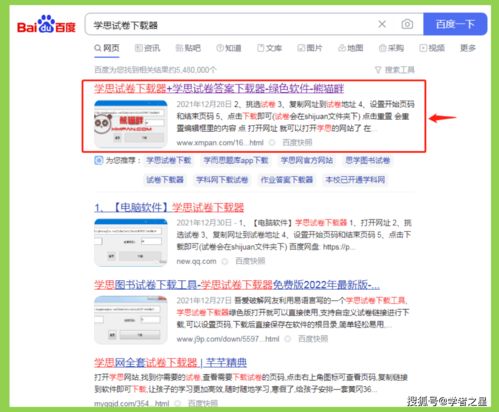Open the 视频 tab
The height and width of the screenshot is (412, 499).
click(432, 48)
